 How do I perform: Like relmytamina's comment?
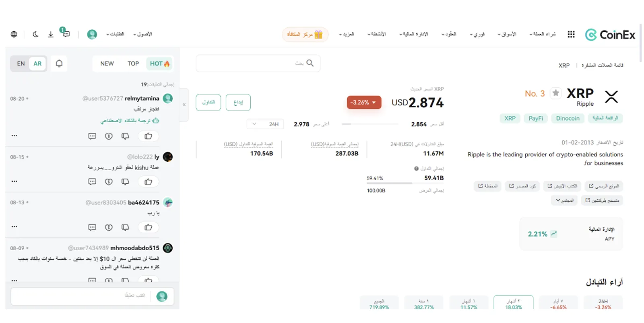point(148,136)
